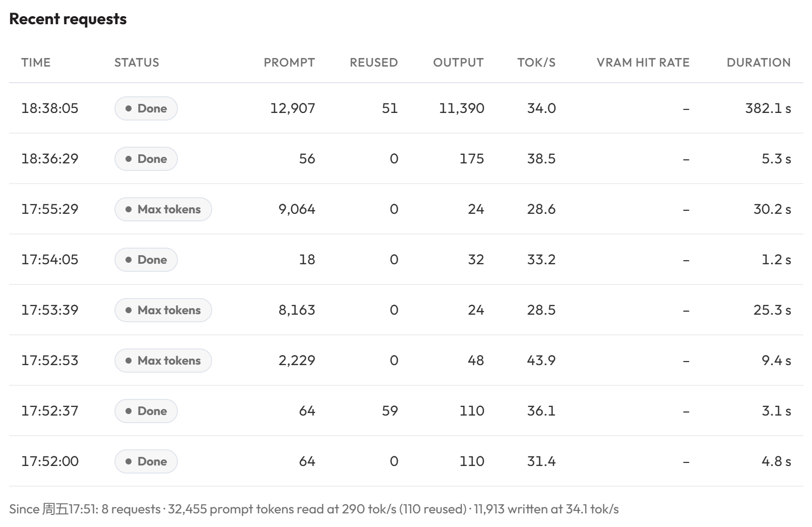Click the Max tokens badge at 17:53:39
Screen dimensions: 812x527
click(x=163, y=310)
